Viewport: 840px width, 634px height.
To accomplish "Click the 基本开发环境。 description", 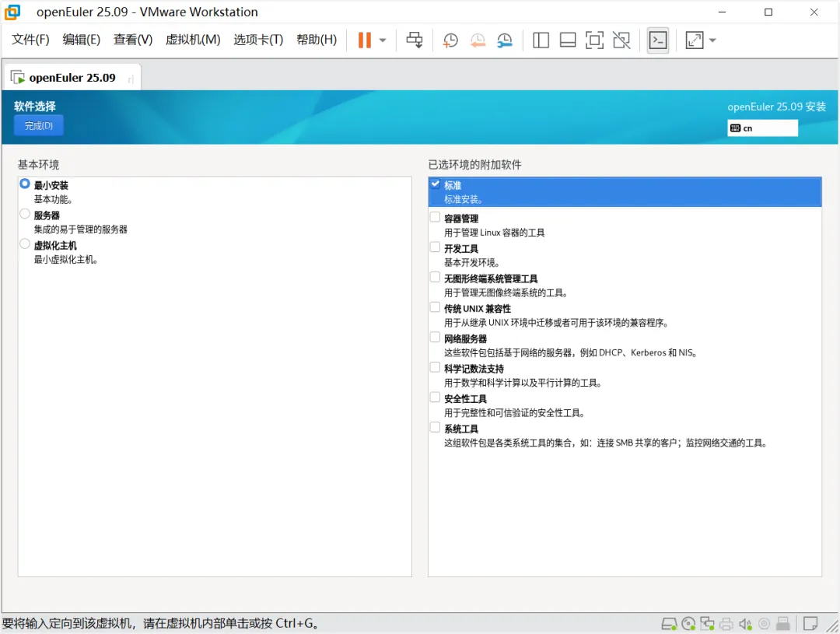I will point(472,263).
